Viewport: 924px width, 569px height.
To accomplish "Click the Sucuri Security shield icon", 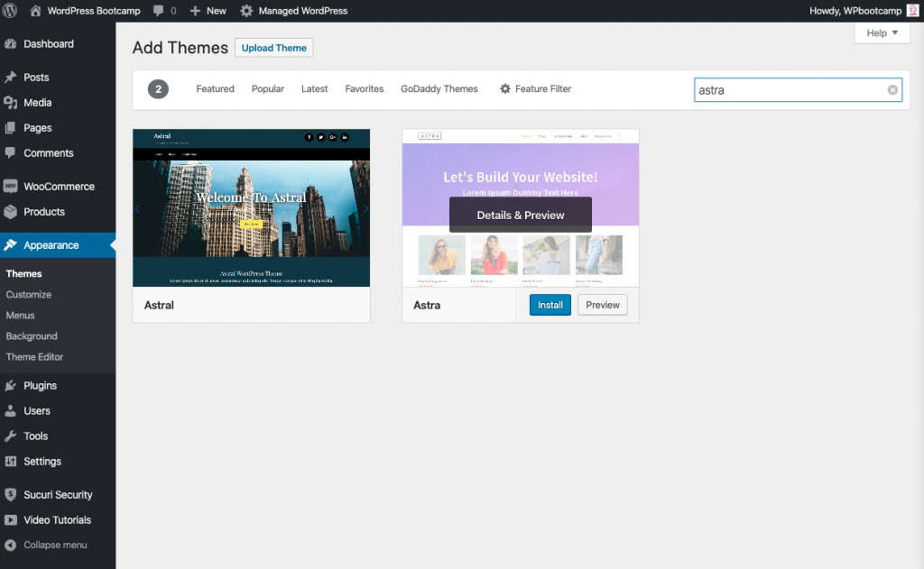I will [11, 495].
